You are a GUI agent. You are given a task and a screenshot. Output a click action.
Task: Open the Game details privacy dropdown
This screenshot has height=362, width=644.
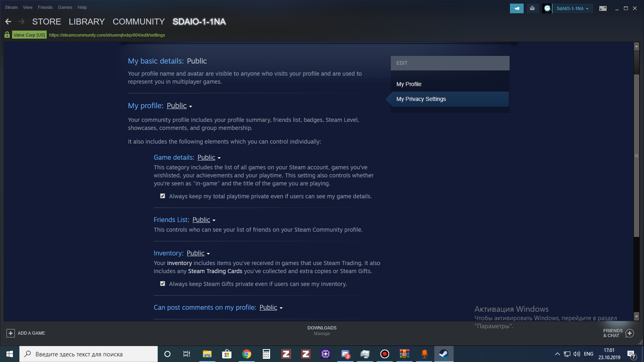tap(209, 158)
